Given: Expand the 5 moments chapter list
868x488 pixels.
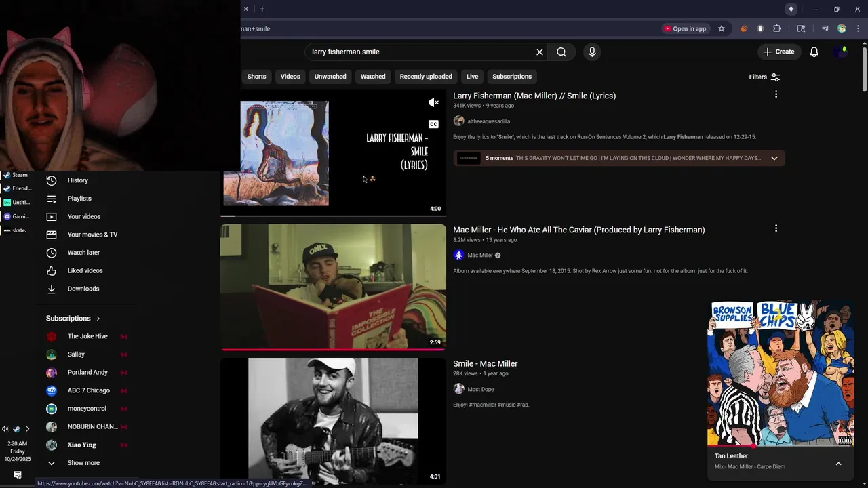Looking at the screenshot, I should pos(774,159).
